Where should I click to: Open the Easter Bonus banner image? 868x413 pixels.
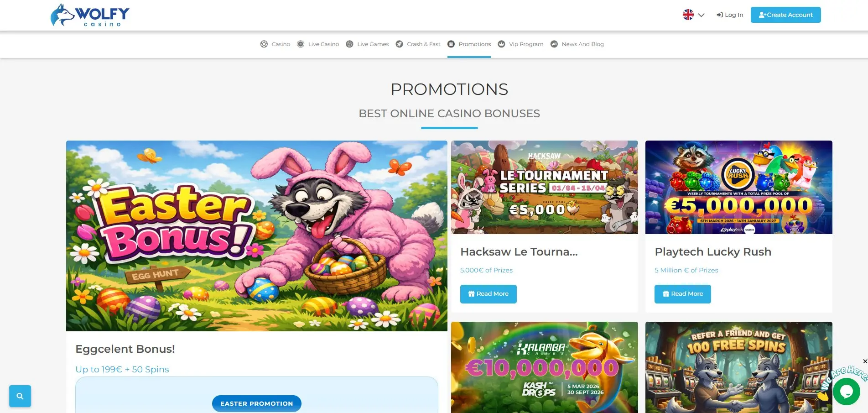tap(256, 235)
